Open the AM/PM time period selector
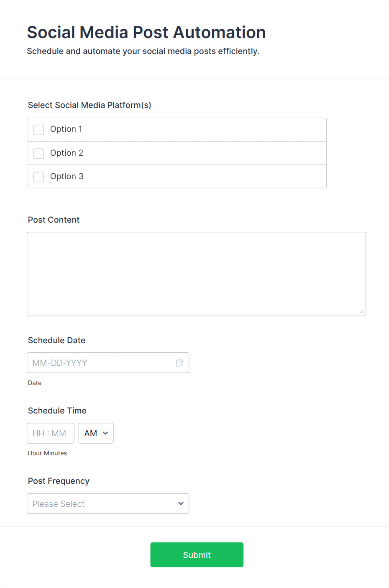The height and width of the screenshot is (588, 389). (96, 433)
